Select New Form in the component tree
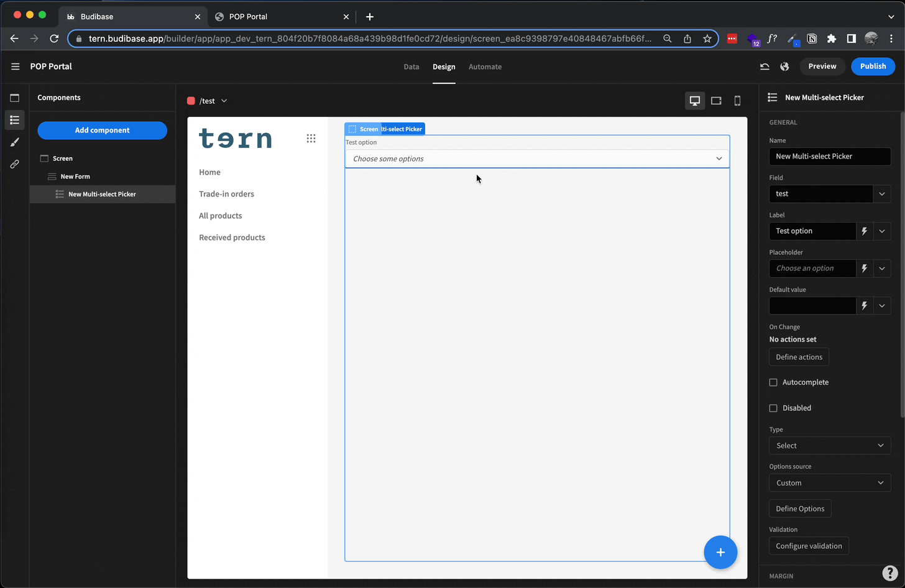This screenshot has height=588, width=905. (x=103, y=177)
